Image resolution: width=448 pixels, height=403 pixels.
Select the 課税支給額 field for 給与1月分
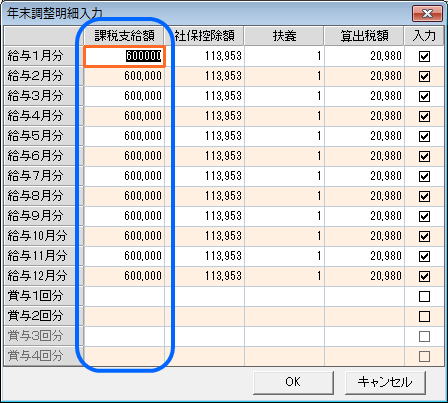tap(124, 56)
